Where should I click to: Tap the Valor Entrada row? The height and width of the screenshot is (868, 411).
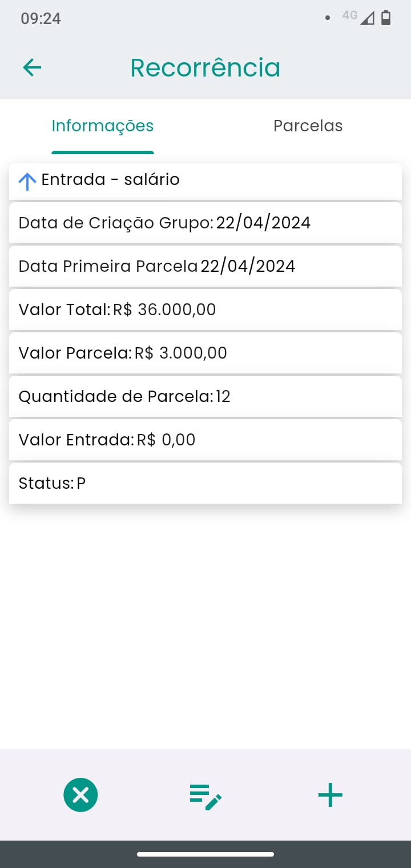205,440
